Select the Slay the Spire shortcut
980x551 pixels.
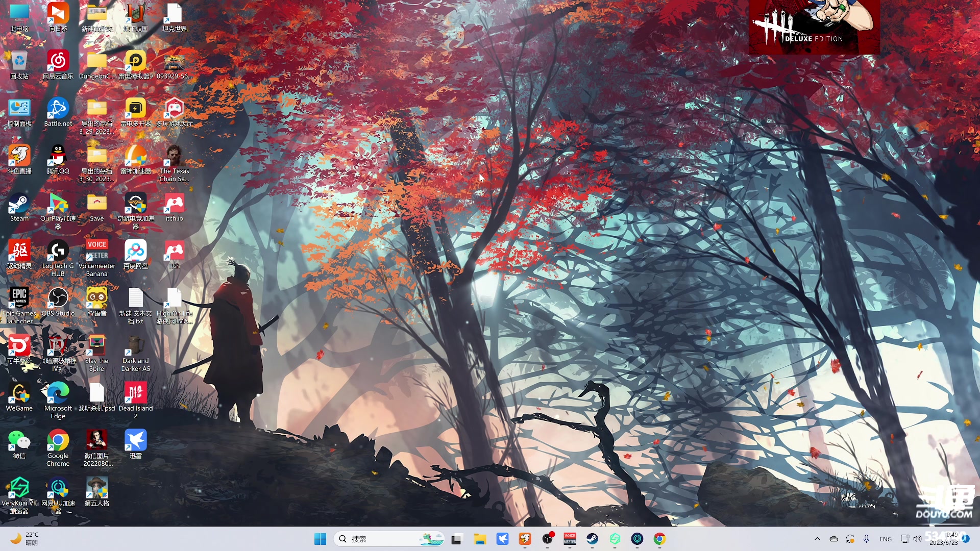click(x=97, y=354)
